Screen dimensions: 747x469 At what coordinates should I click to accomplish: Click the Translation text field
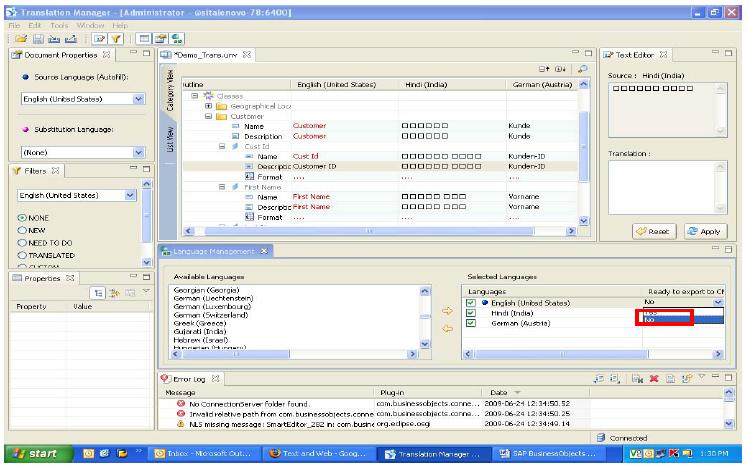click(x=667, y=187)
